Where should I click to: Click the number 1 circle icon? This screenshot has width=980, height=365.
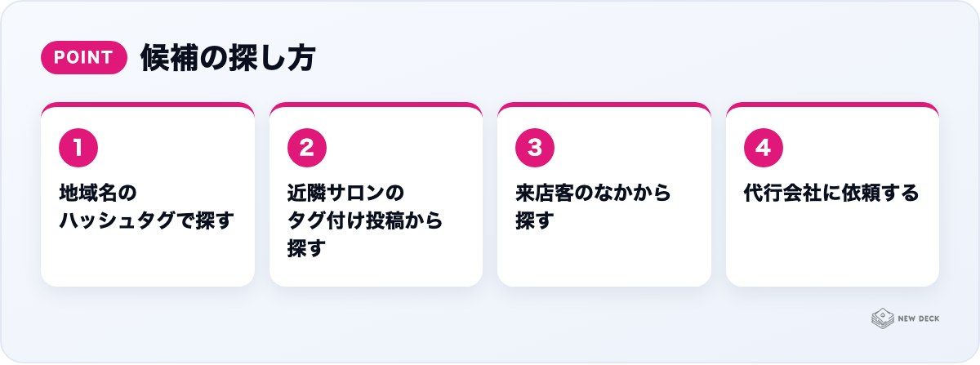(78, 148)
